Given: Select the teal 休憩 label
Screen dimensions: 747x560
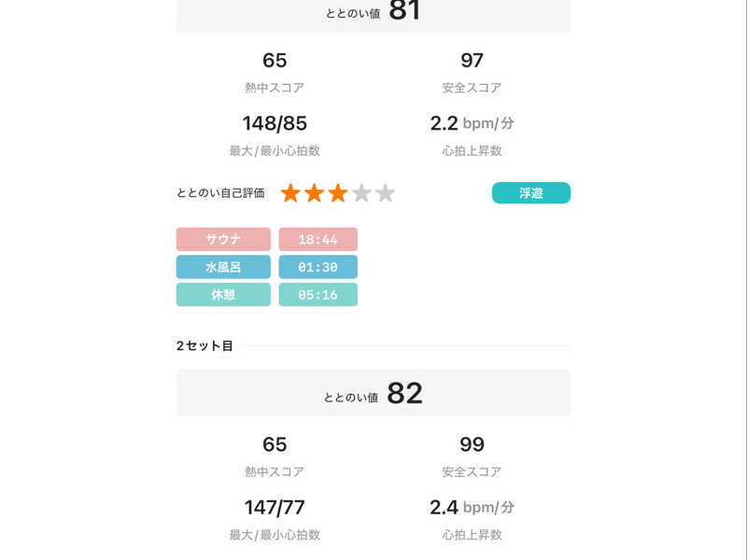Looking at the screenshot, I should click(223, 295).
